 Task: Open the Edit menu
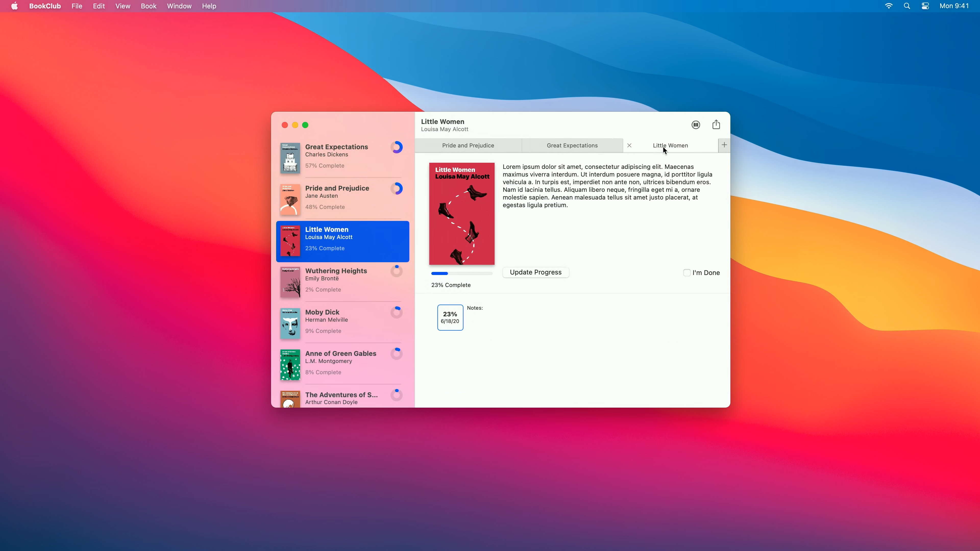point(99,6)
